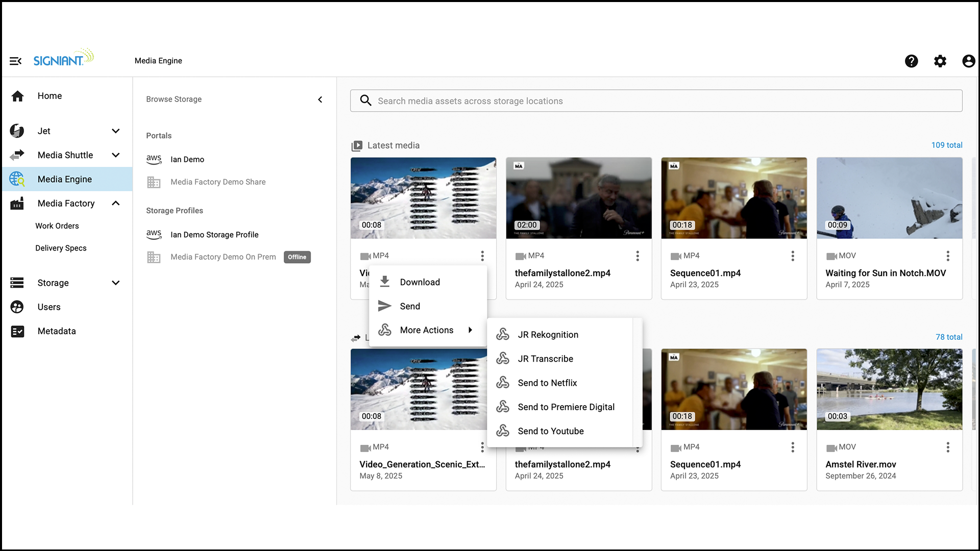Expand the Storage section chevron
The width and height of the screenshot is (980, 551).
coord(116,283)
